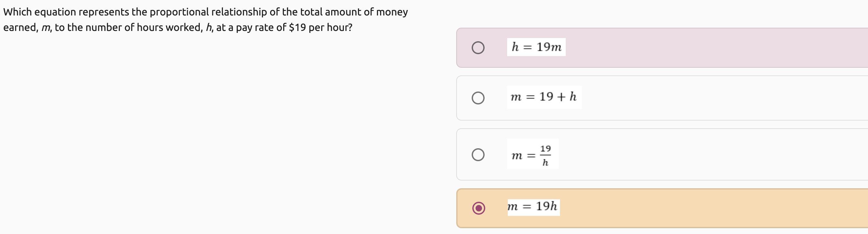Click the m = 19 + h equation label

(x=544, y=97)
